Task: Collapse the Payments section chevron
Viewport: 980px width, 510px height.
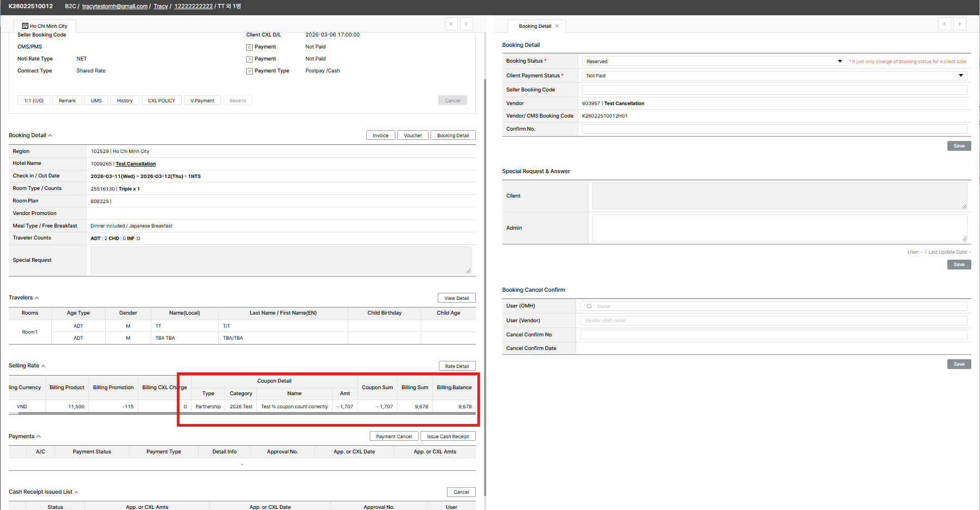Action: 39,437
